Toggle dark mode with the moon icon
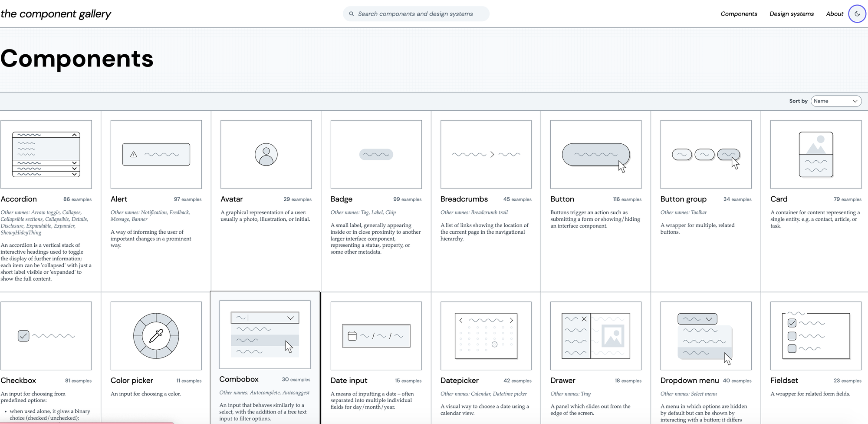868x424 pixels. 857,14
